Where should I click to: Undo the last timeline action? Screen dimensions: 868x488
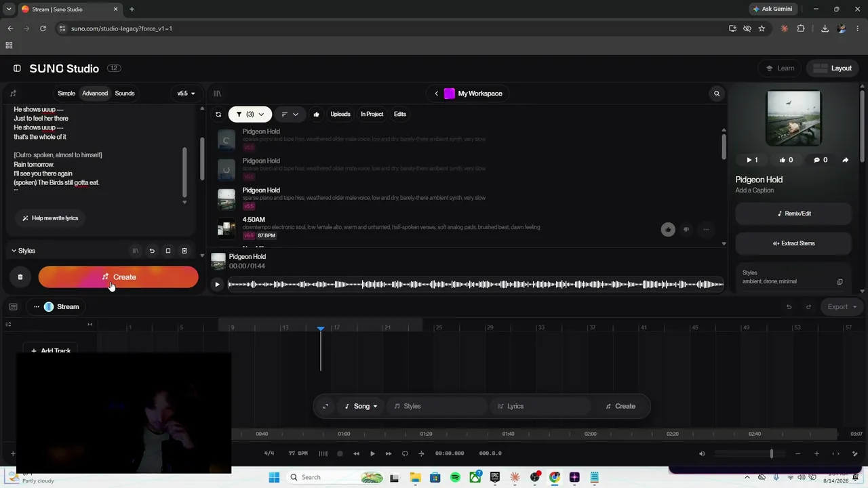point(789,307)
